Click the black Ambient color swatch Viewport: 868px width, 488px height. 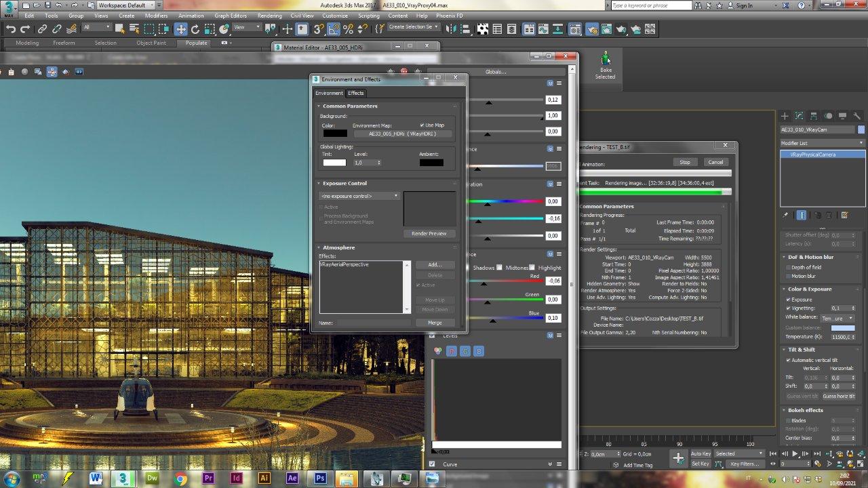[x=431, y=163]
